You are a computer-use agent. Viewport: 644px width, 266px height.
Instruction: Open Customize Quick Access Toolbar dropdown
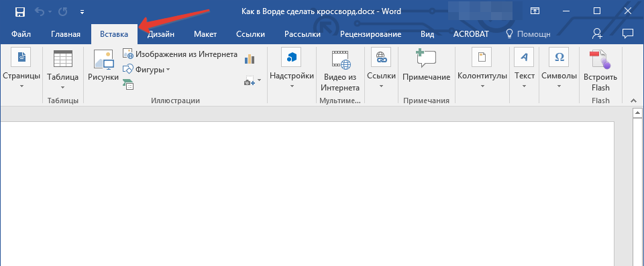[x=83, y=12]
